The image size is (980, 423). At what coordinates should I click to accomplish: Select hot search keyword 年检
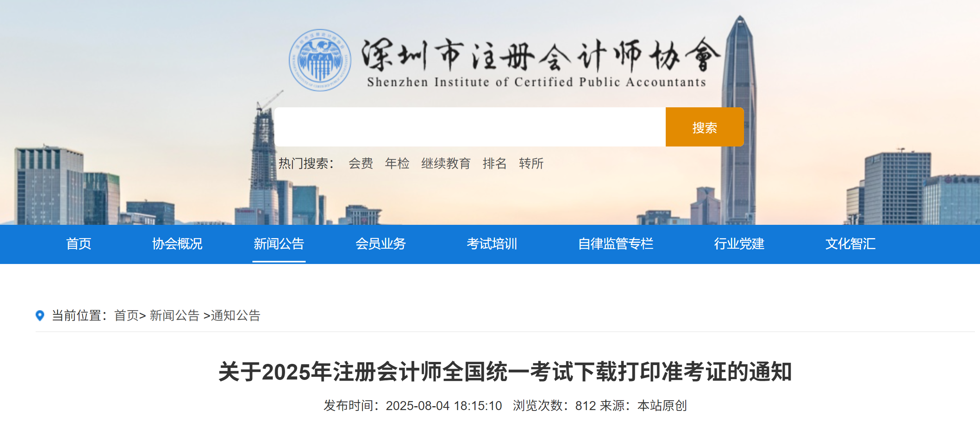[397, 163]
